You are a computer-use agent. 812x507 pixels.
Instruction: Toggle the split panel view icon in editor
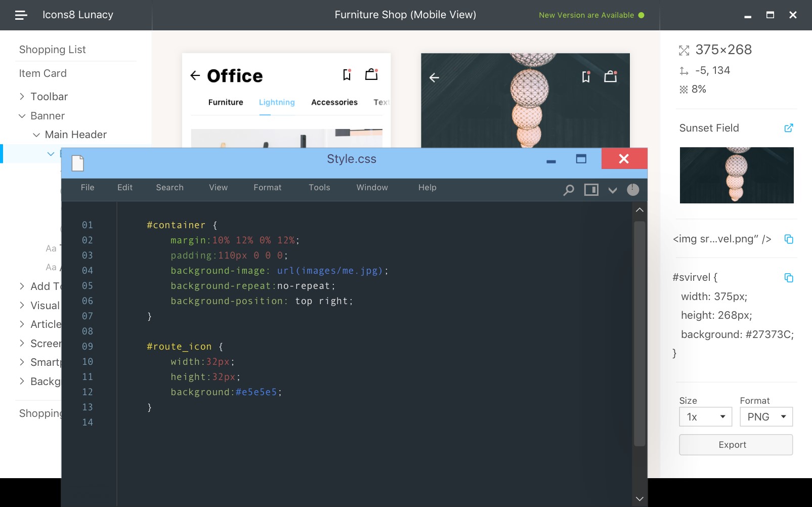591,190
